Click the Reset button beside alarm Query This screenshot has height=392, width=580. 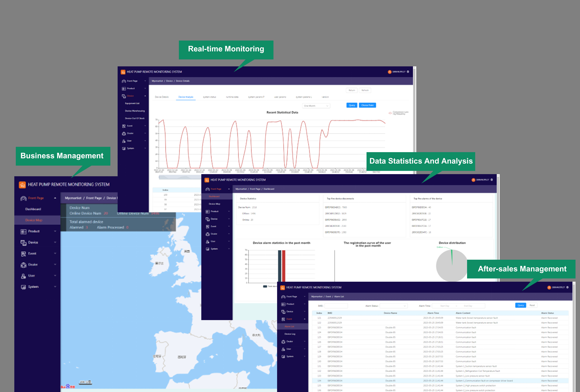pos(532,305)
